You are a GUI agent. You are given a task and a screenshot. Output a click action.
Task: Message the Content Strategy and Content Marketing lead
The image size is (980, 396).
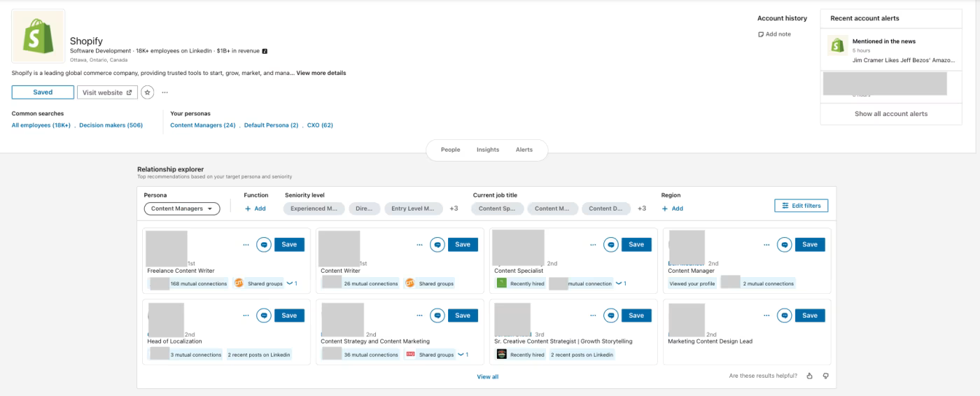click(x=437, y=316)
